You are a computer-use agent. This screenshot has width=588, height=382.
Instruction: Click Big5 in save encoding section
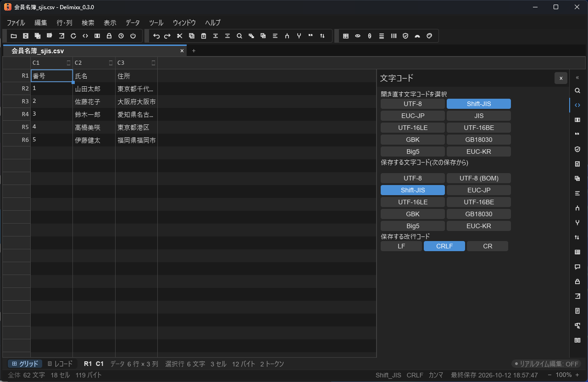tap(413, 226)
